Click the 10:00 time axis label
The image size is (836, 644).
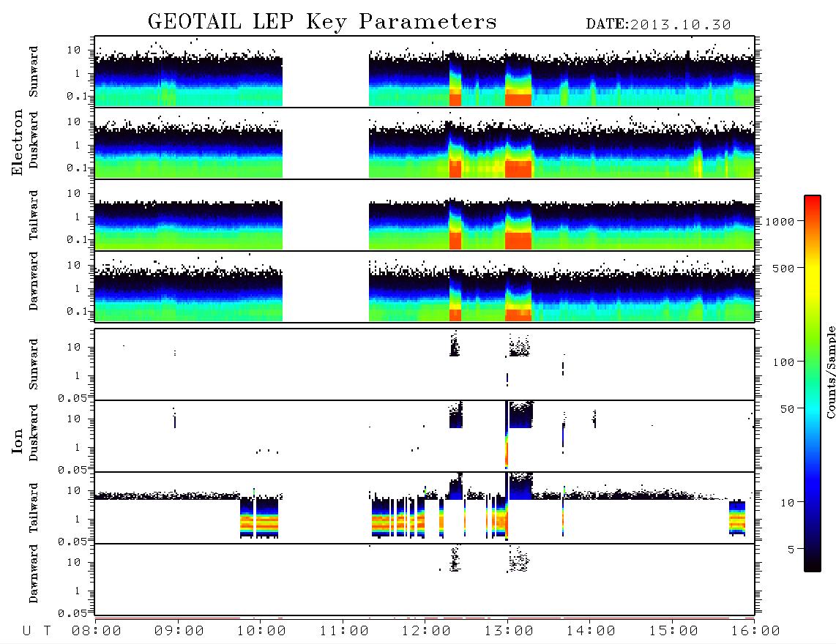pyautogui.click(x=261, y=631)
